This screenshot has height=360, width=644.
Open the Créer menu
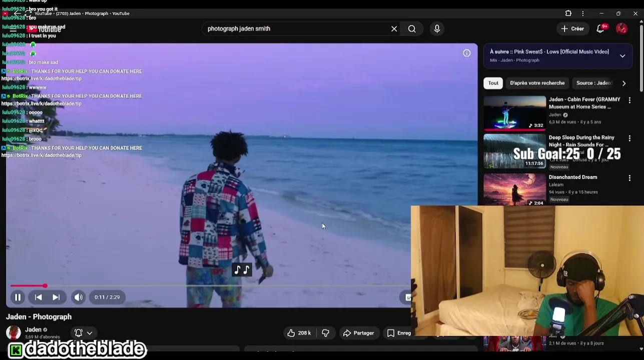tap(572, 28)
